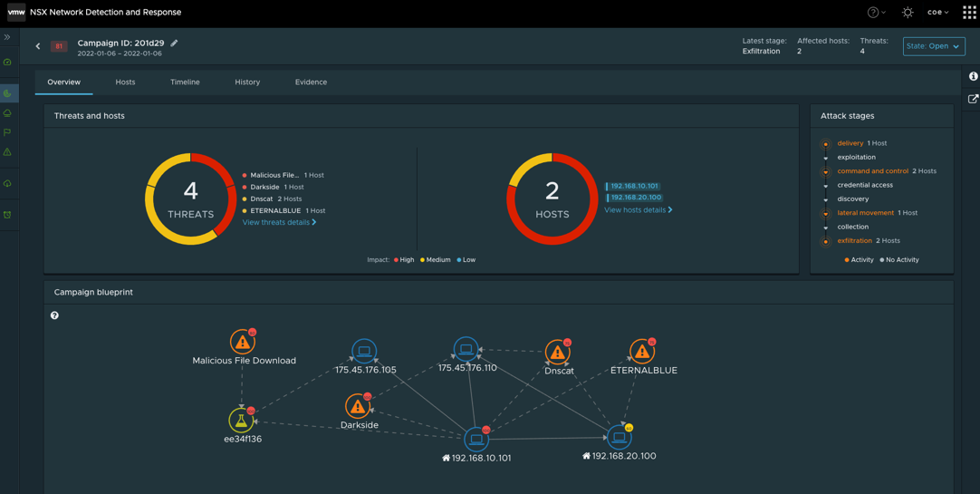Click the discovery stage label
The height and width of the screenshot is (494, 980).
853,199
